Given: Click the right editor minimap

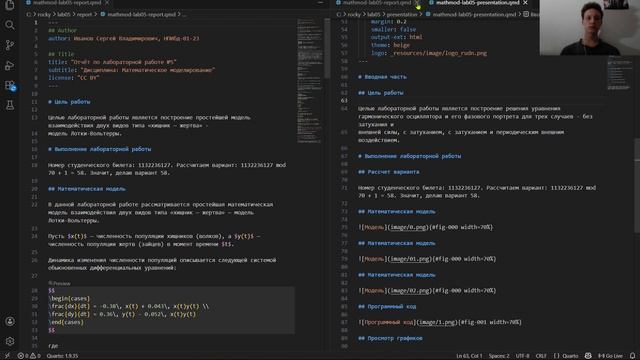Looking at the screenshot, I should click(x=619, y=73).
